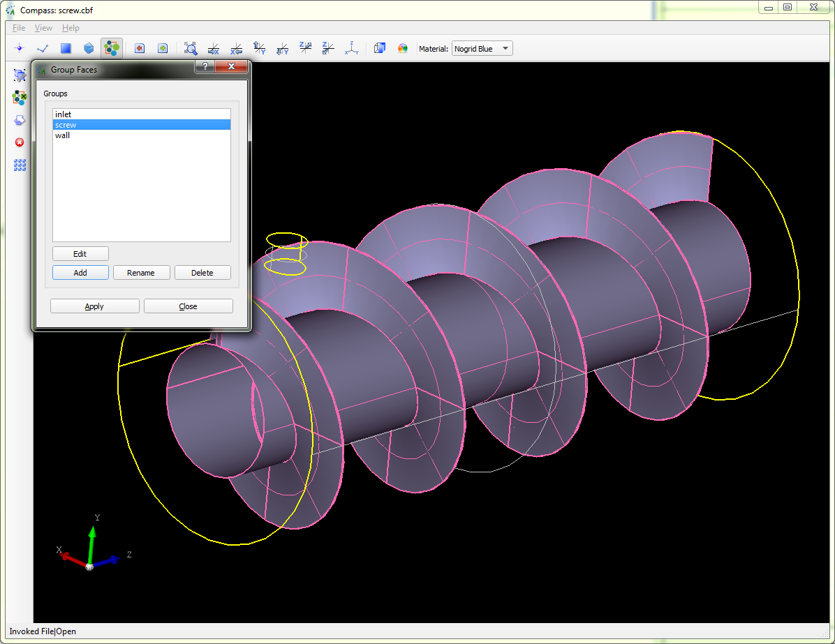Click the forward navigation arrow icon
835x644 pixels.
(163, 47)
